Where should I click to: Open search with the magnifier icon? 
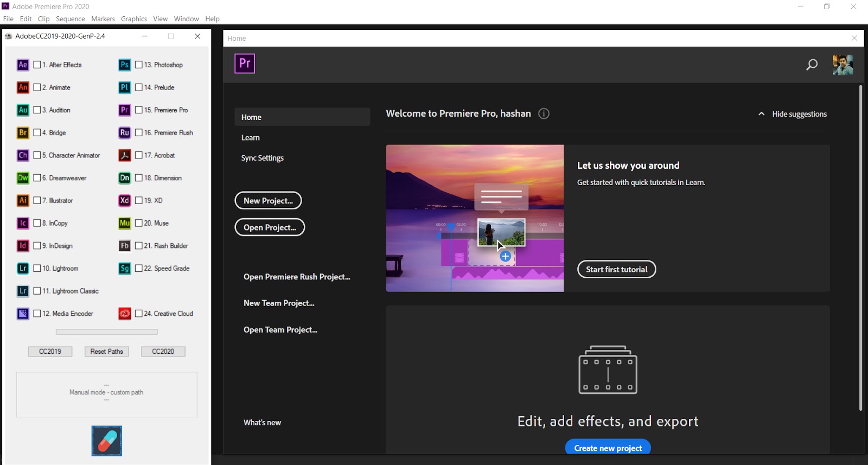coord(812,65)
